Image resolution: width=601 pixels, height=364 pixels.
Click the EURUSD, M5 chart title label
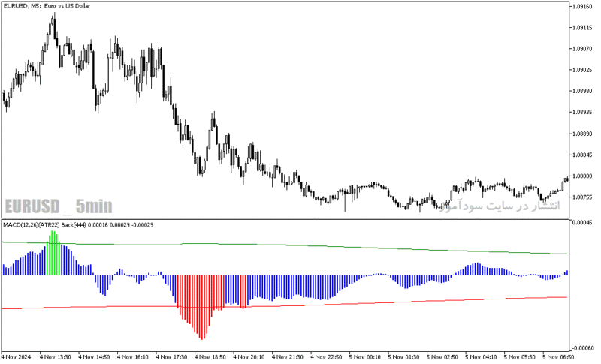[47, 6]
